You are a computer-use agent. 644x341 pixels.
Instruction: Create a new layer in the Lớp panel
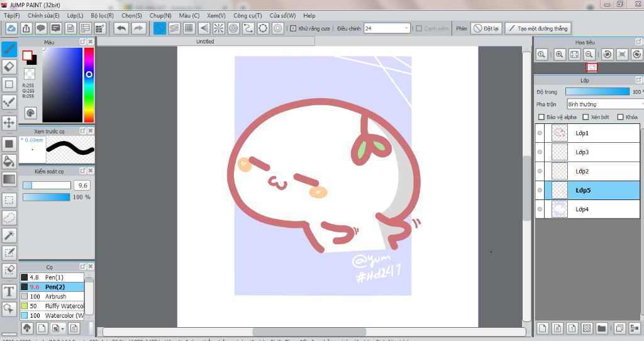pos(543,328)
